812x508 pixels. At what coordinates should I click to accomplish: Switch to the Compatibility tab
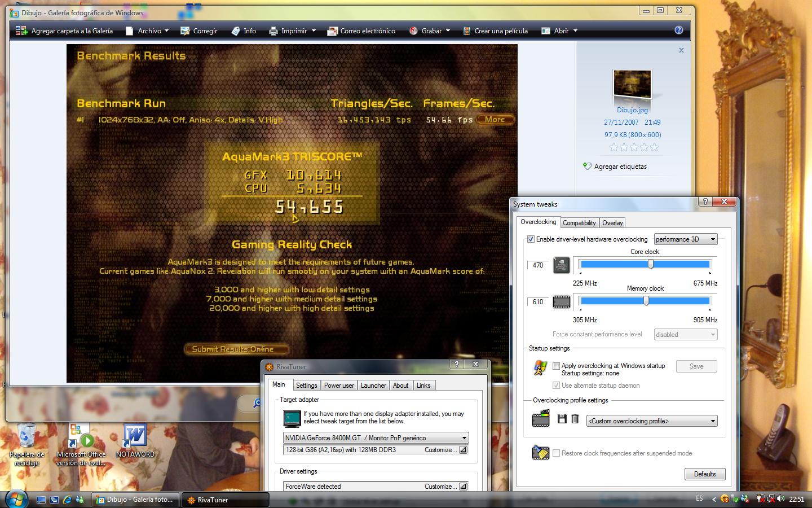579,223
